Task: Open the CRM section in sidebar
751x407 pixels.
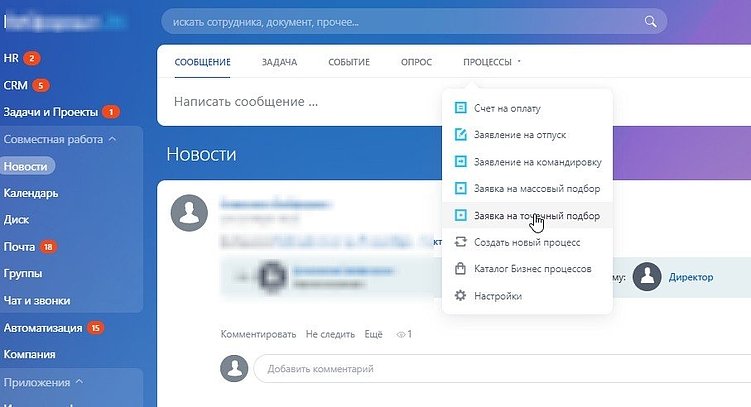Action: pos(15,85)
